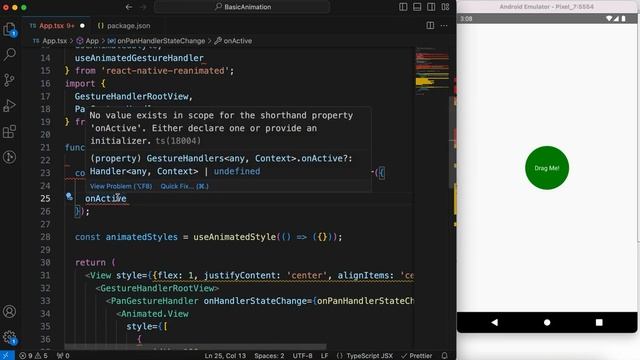Click the return keyword on line 30
Screen dimensions: 640x360
click(x=90, y=262)
